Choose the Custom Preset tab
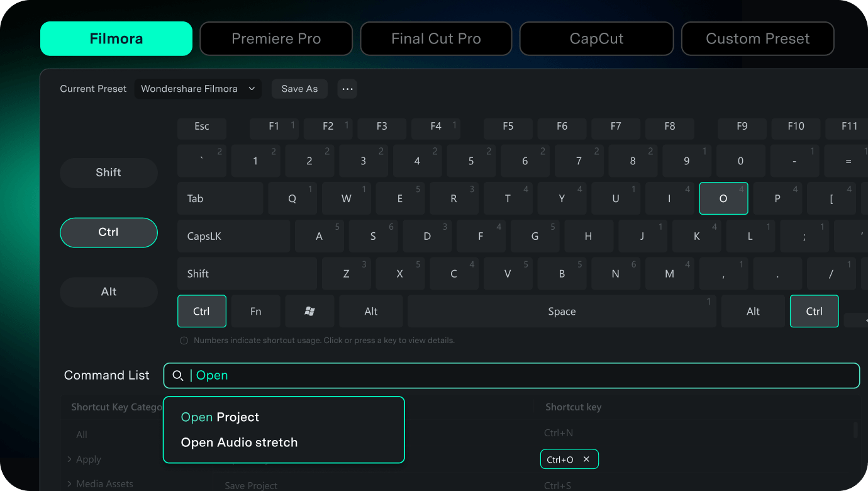 (758, 38)
